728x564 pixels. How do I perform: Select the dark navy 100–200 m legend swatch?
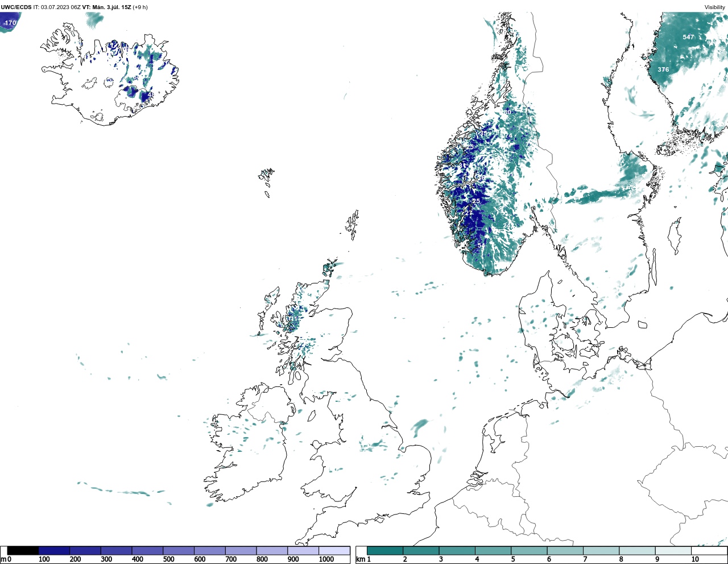point(54,550)
